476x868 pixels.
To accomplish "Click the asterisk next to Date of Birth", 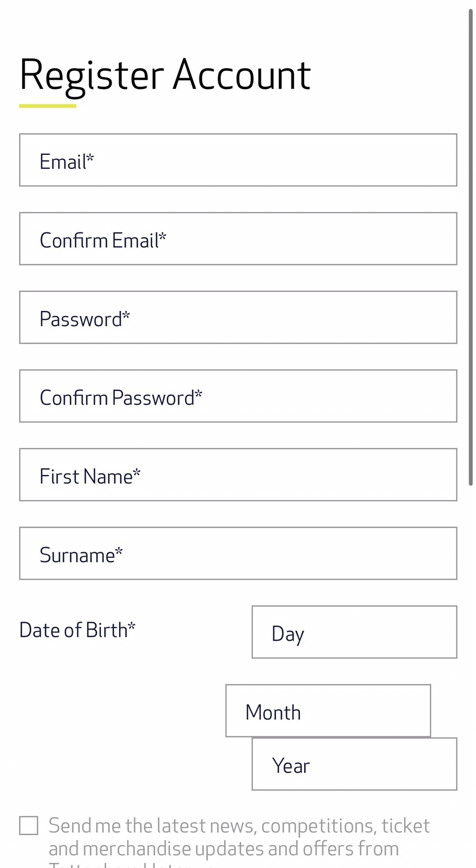I will 132,627.
